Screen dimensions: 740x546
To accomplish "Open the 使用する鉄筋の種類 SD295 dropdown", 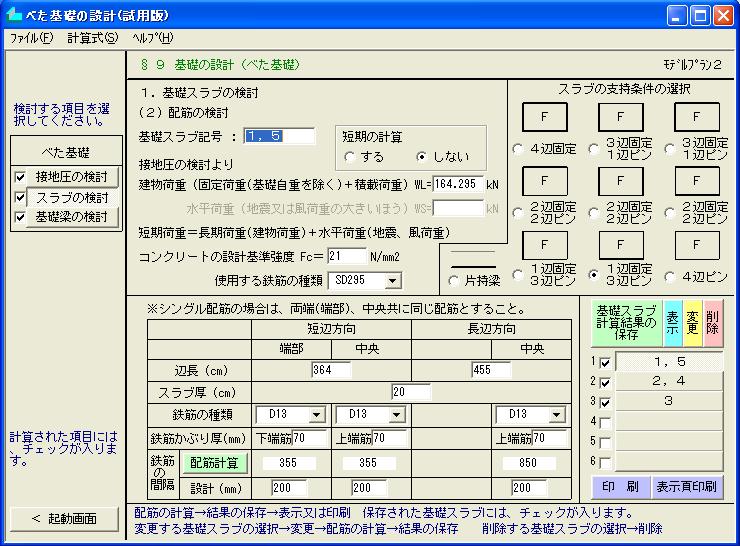I will click(x=392, y=282).
